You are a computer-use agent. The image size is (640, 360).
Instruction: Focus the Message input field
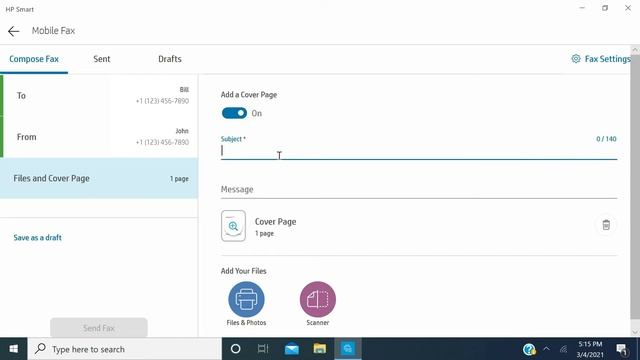pos(419,189)
